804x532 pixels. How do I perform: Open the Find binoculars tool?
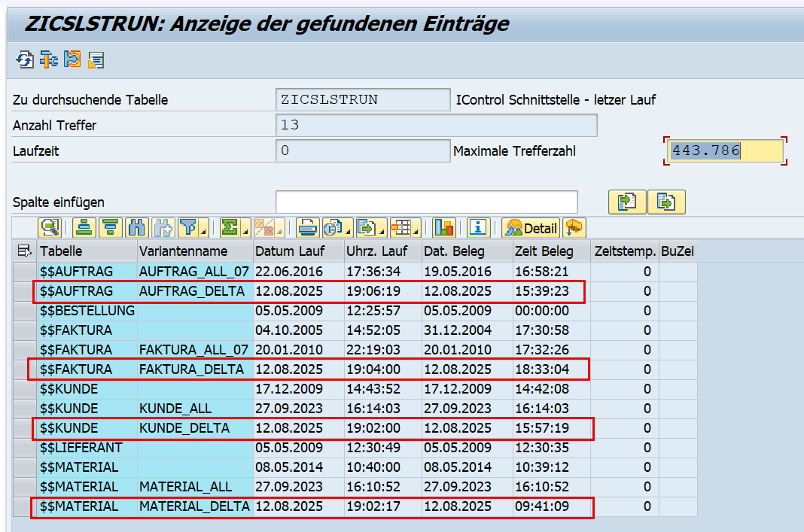(x=136, y=227)
